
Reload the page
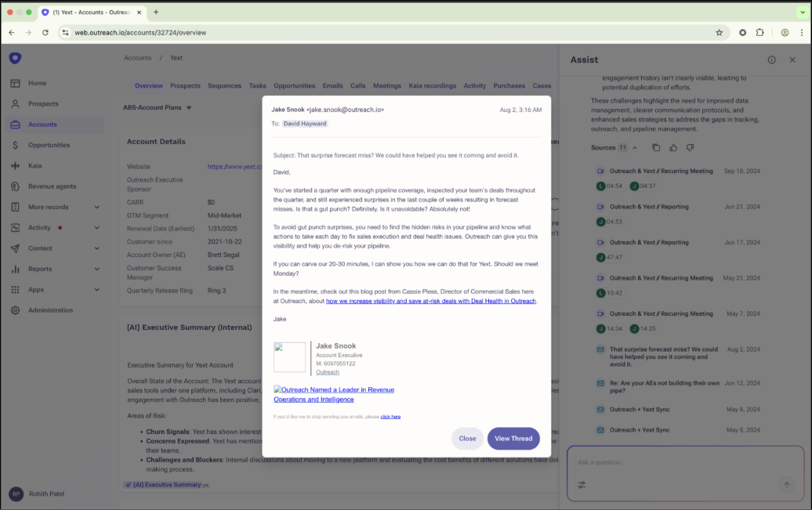tap(45, 33)
